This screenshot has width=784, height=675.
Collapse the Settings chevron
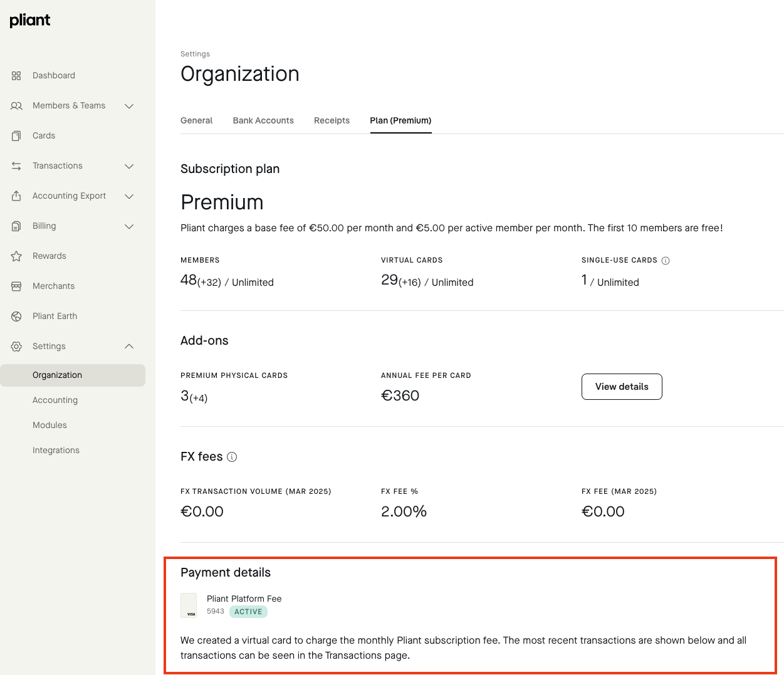pos(129,347)
